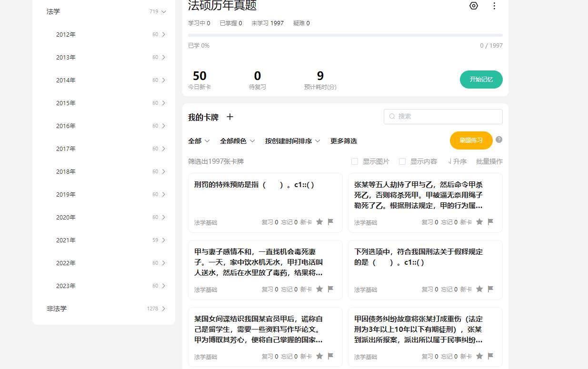Open 更多筛选 for more filters

point(344,141)
